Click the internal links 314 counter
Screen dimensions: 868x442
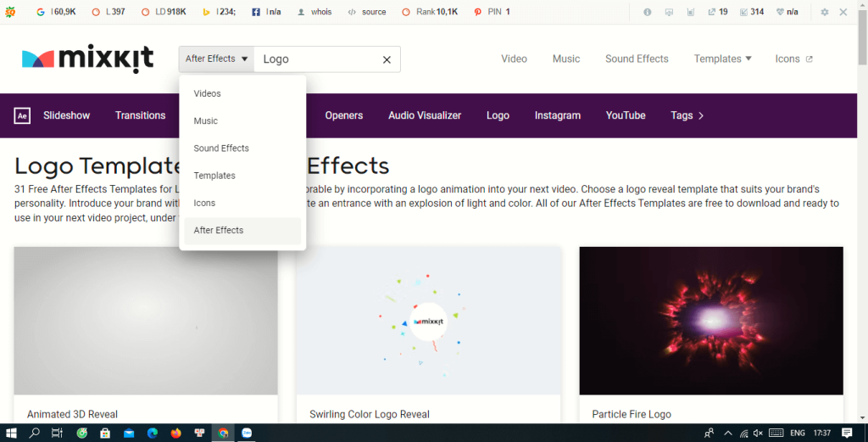pos(753,12)
